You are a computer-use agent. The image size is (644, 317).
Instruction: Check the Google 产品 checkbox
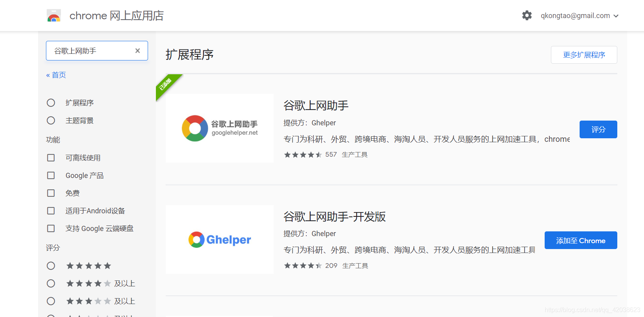(x=51, y=176)
